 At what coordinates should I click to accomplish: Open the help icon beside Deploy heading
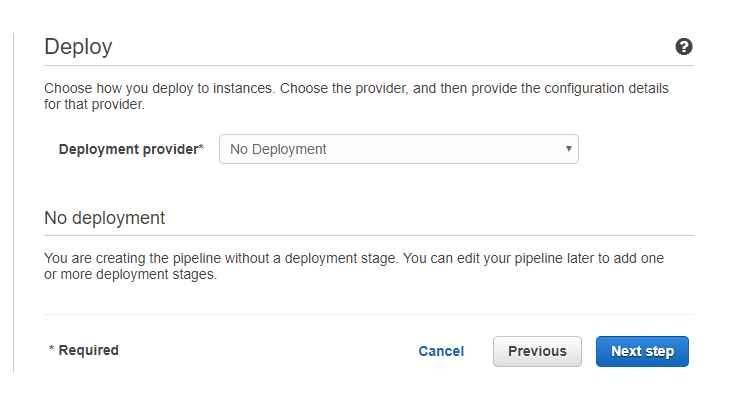[x=683, y=47]
